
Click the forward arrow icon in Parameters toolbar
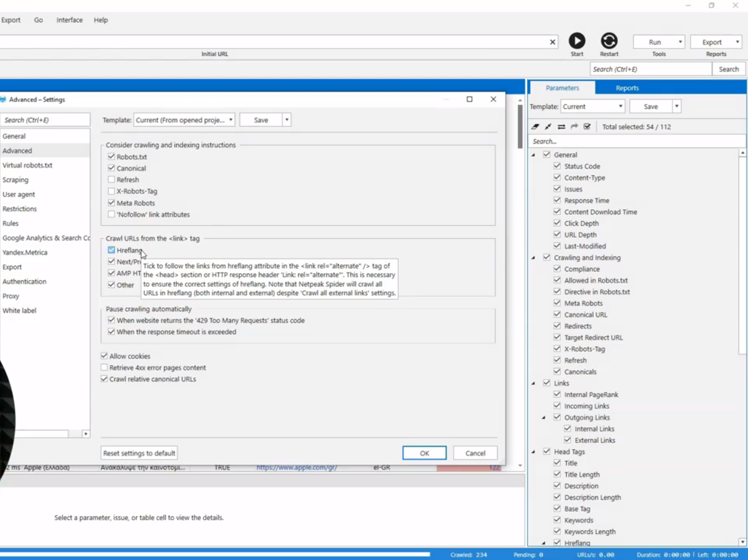click(575, 127)
